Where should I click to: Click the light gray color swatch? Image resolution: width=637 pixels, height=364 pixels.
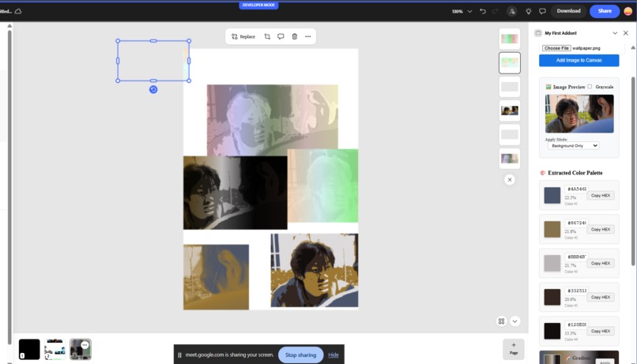click(552, 264)
